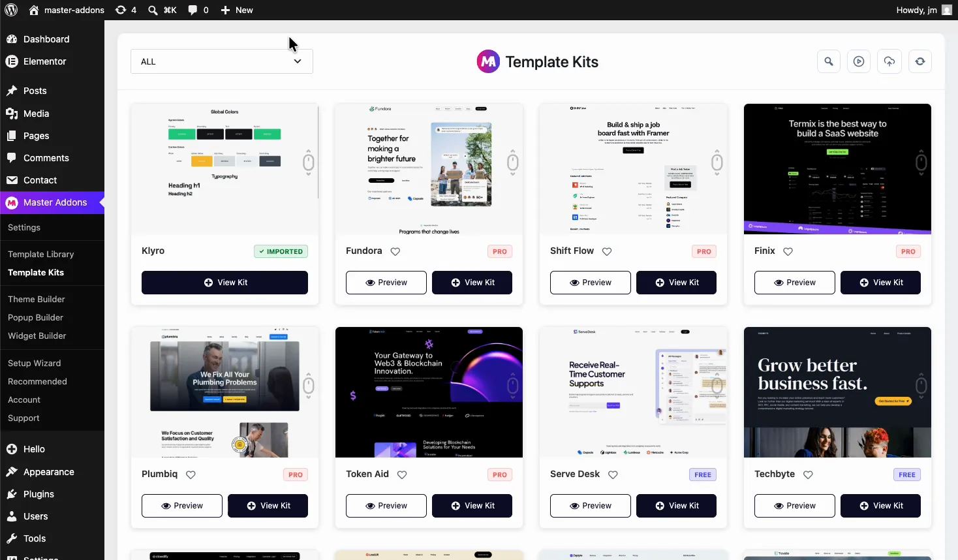Viewport: 958px width, 560px height.
Task: Click the Master Addons logo beside Template Kits
Action: 488,61
